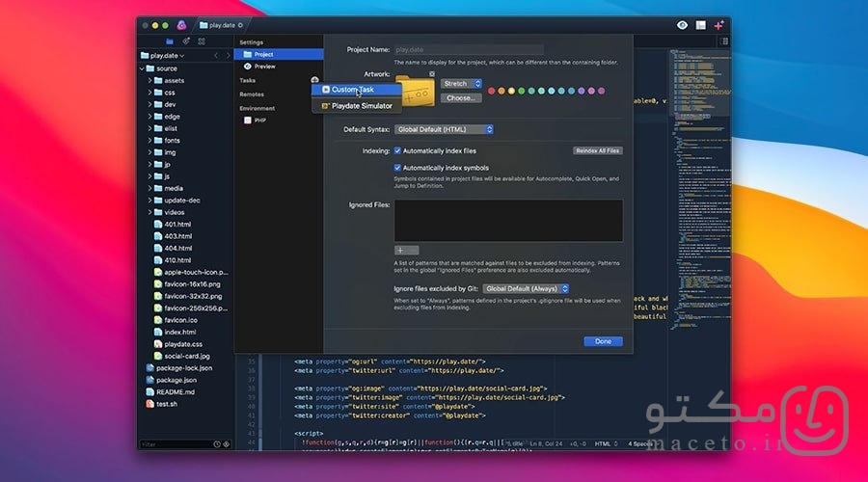Open index.html in the file tree
Image resolution: width=868 pixels, height=482 pixels.
(175, 332)
